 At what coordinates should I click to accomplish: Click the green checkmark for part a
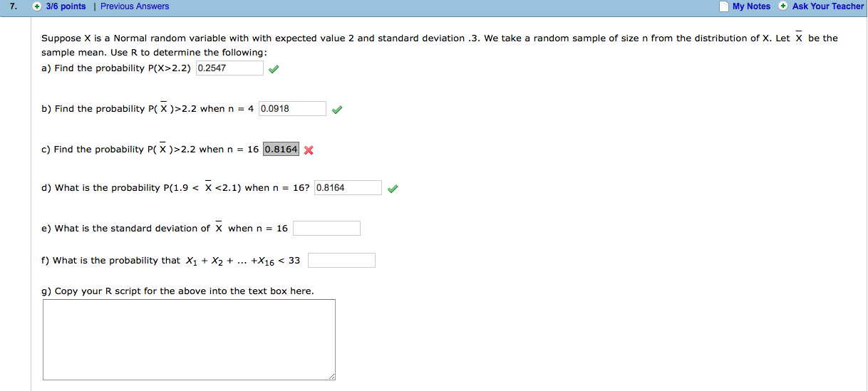[274, 69]
